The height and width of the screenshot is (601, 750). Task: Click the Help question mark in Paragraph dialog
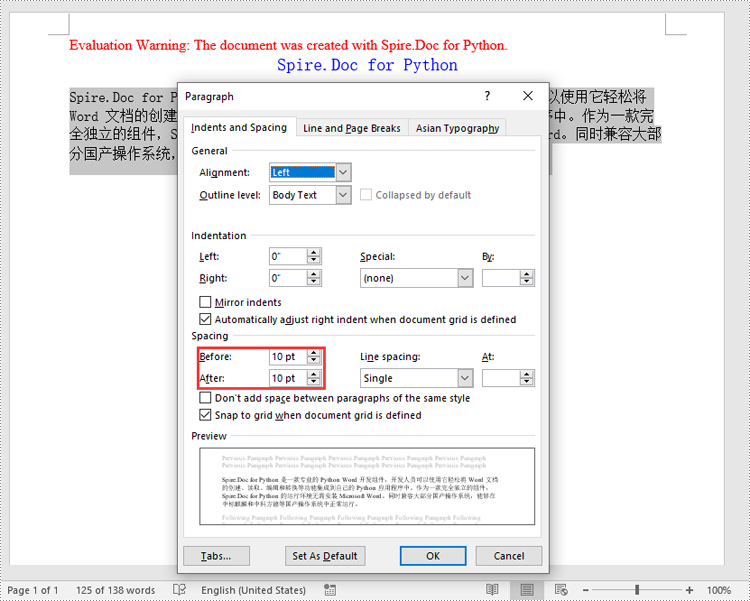(x=487, y=96)
